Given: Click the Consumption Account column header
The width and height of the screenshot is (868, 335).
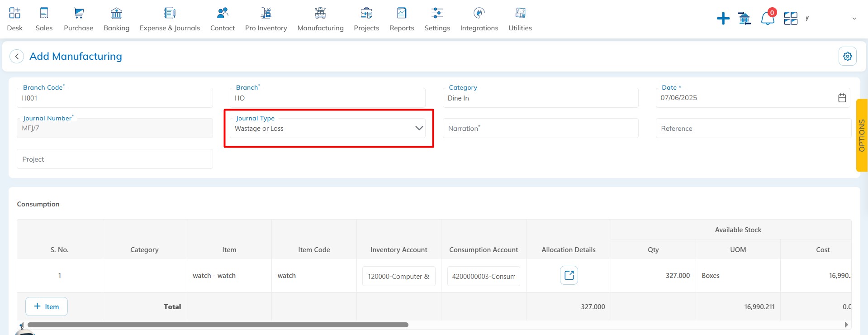Looking at the screenshot, I should [x=484, y=250].
